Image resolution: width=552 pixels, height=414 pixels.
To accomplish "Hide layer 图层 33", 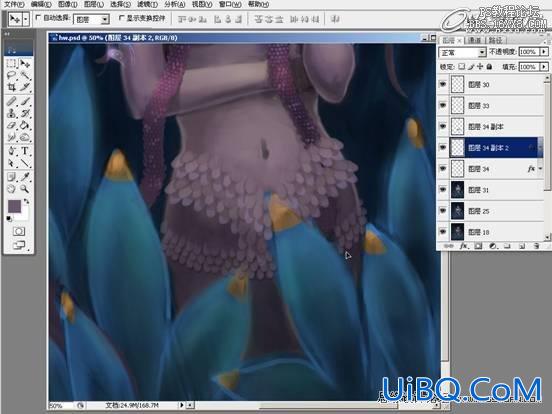I will [443, 105].
